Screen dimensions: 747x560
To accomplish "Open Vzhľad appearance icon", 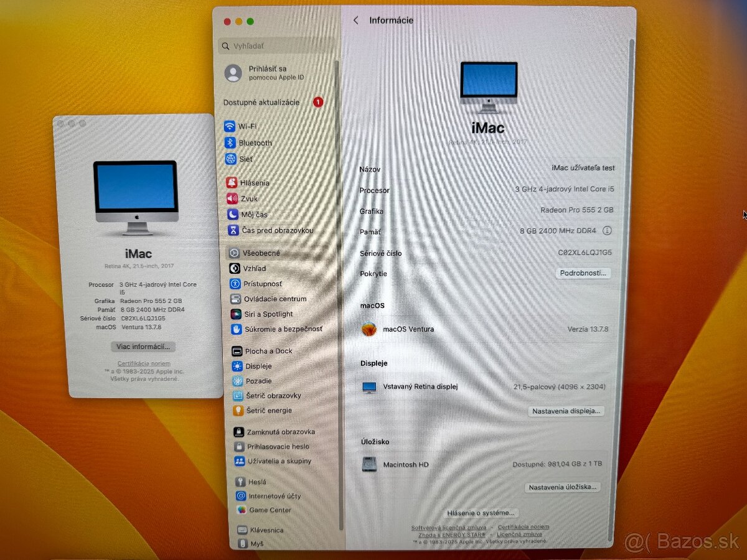I will (235, 268).
